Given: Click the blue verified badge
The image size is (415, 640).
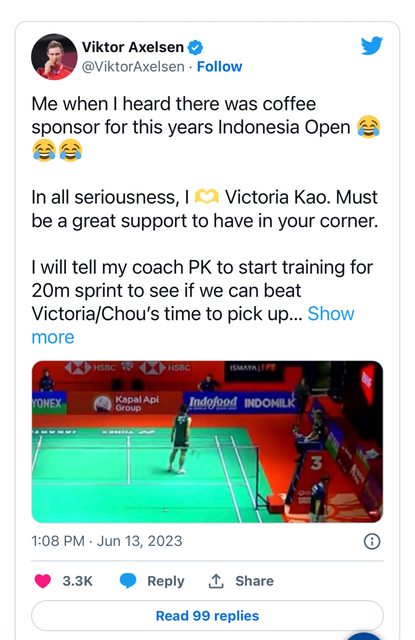Looking at the screenshot, I should 195,47.
